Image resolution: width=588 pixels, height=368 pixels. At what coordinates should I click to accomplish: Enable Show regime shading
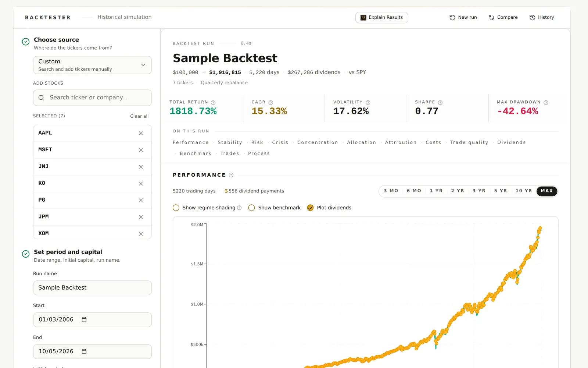[176, 208]
